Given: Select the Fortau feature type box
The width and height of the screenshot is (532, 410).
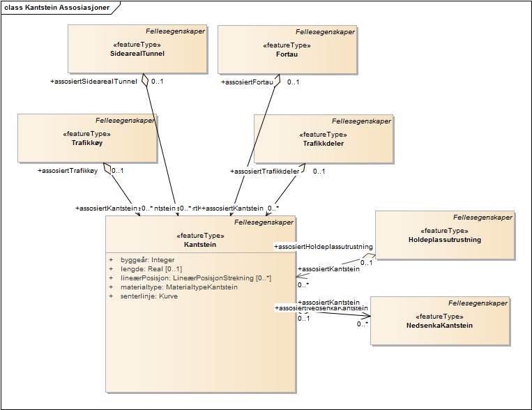Looking at the screenshot, I should pos(287,49).
